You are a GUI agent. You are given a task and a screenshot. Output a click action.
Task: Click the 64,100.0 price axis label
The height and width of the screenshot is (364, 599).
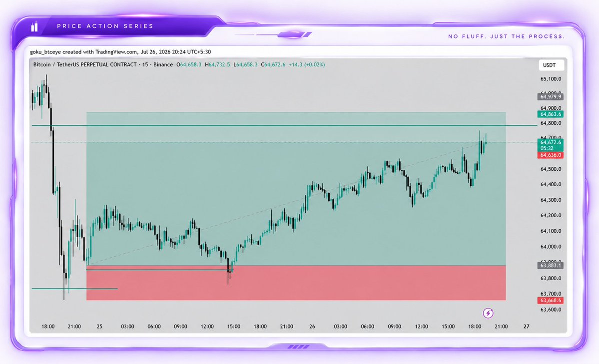point(551,231)
